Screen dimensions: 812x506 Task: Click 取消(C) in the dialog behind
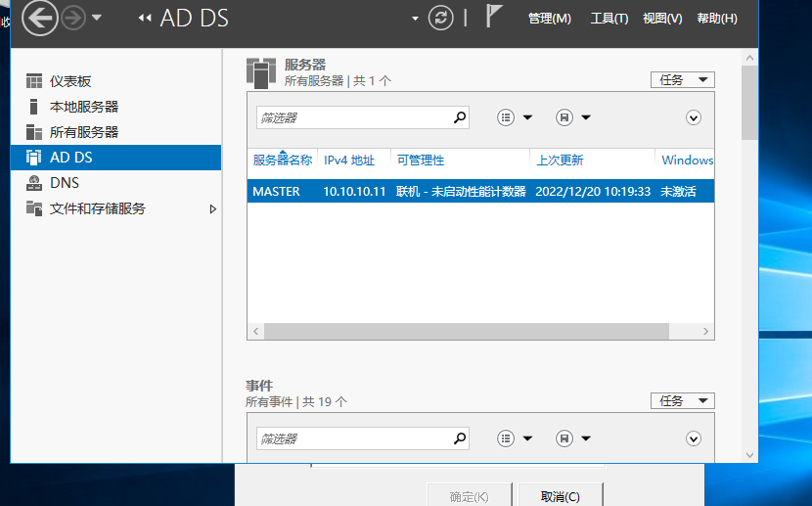click(x=561, y=496)
